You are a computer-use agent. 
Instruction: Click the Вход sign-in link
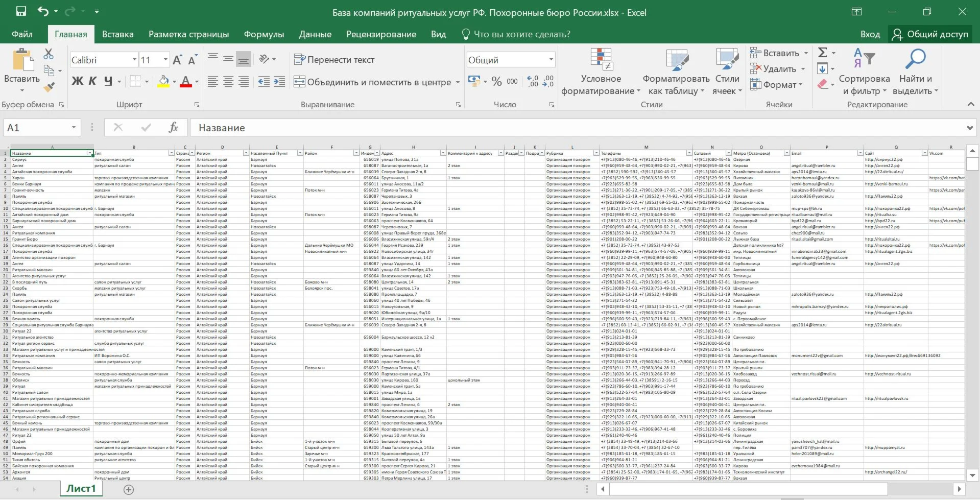pyautogui.click(x=870, y=34)
